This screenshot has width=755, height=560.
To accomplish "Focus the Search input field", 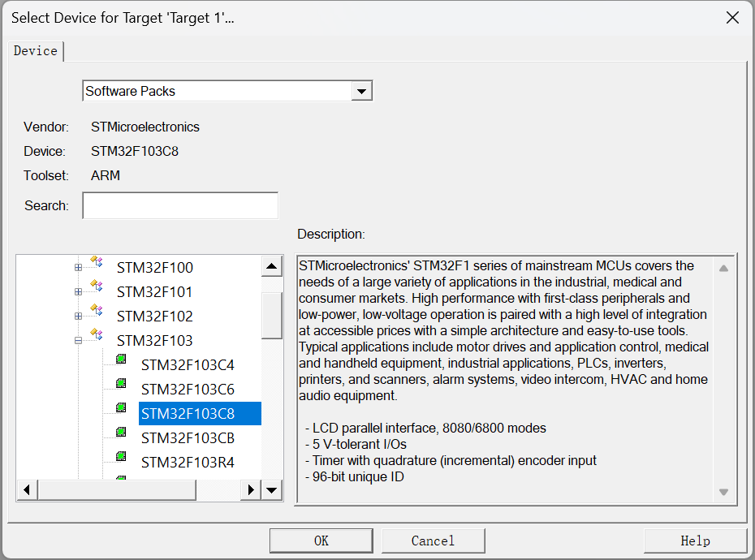I will pos(180,205).
